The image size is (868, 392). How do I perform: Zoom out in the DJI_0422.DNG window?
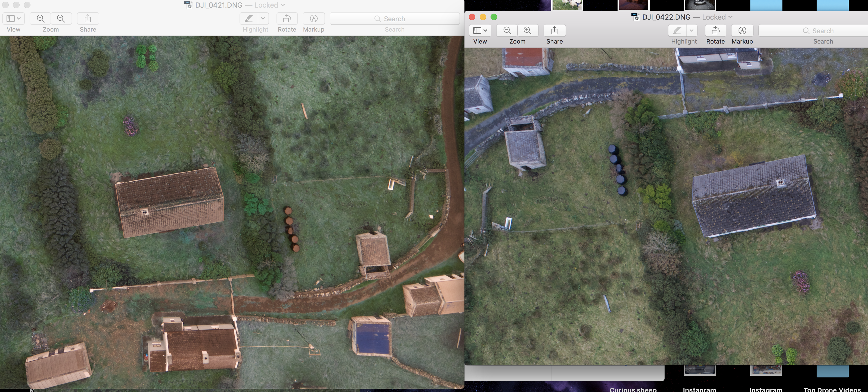[507, 30]
